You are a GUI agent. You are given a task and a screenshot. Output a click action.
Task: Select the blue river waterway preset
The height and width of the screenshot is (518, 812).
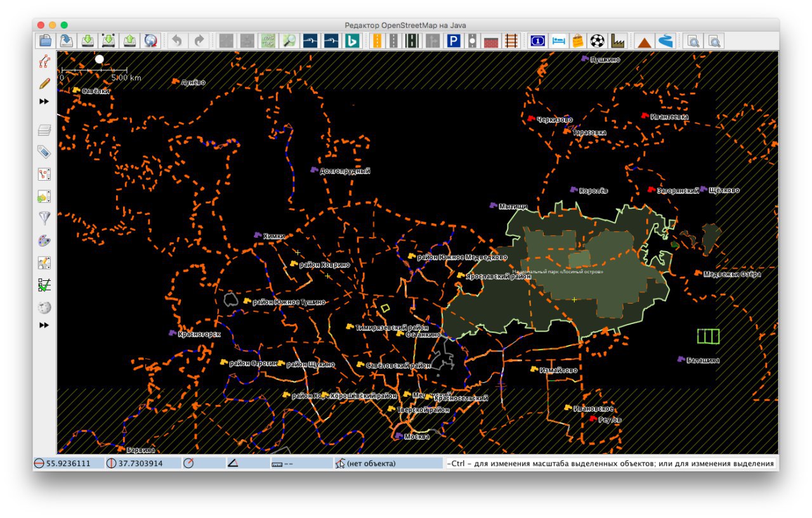click(665, 41)
